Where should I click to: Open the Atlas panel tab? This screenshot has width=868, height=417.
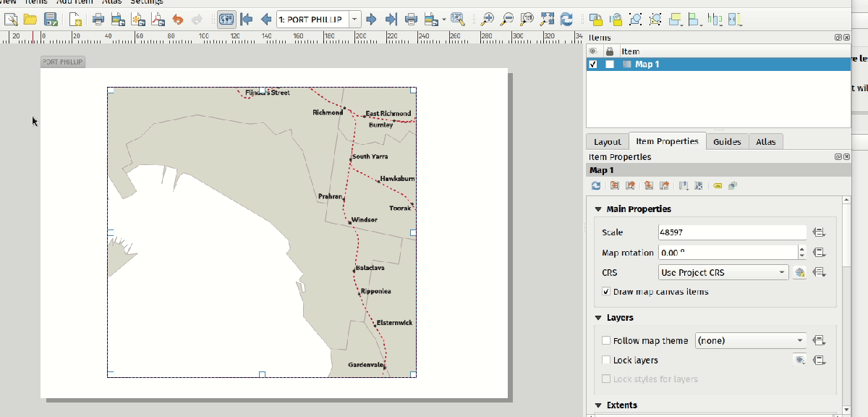tap(765, 142)
